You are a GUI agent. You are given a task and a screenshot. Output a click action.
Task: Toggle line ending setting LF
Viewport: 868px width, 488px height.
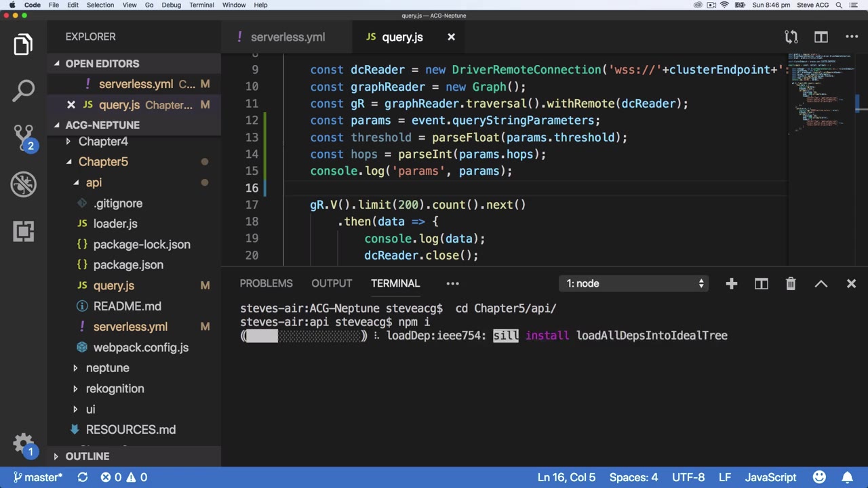[724, 477]
